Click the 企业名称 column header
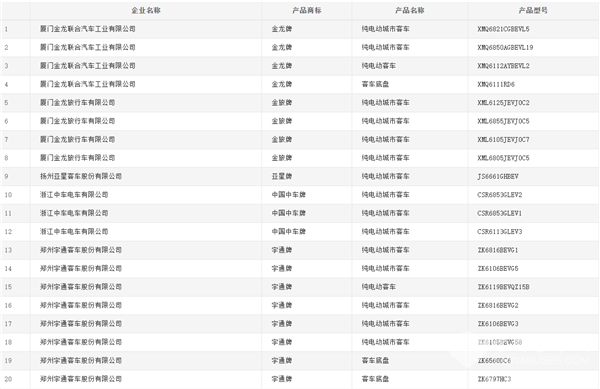 point(146,10)
